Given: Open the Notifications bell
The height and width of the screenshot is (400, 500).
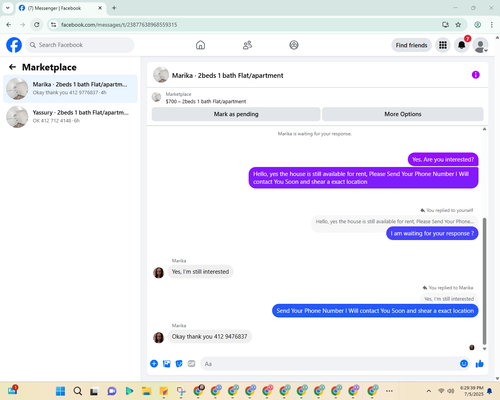Looking at the screenshot, I should [462, 45].
